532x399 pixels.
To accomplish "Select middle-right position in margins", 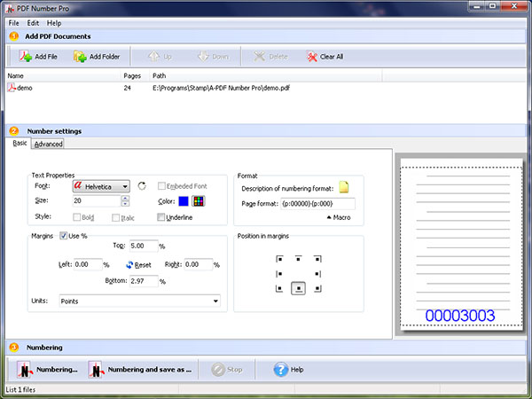I will pos(317,274).
